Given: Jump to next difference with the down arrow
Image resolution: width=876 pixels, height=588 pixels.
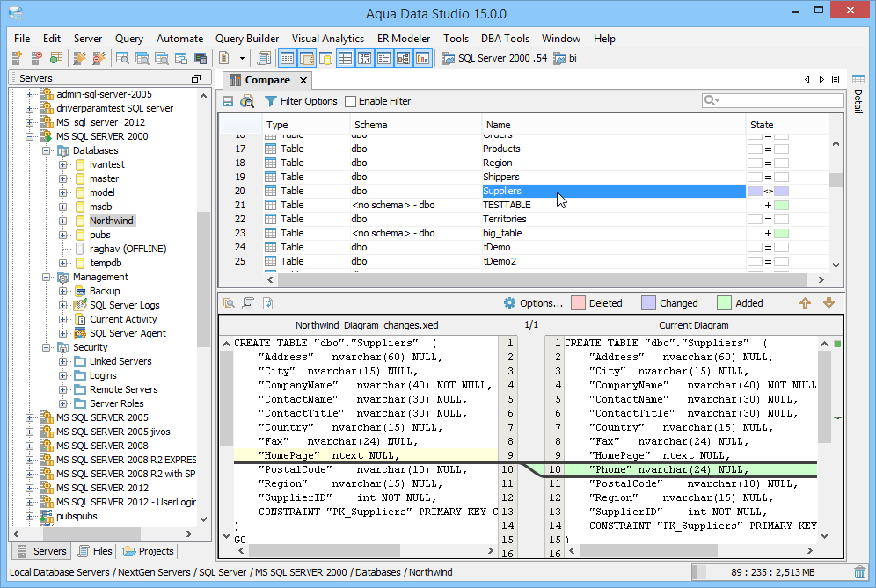Looking at the screenshot, I should [x=829, y=302].
